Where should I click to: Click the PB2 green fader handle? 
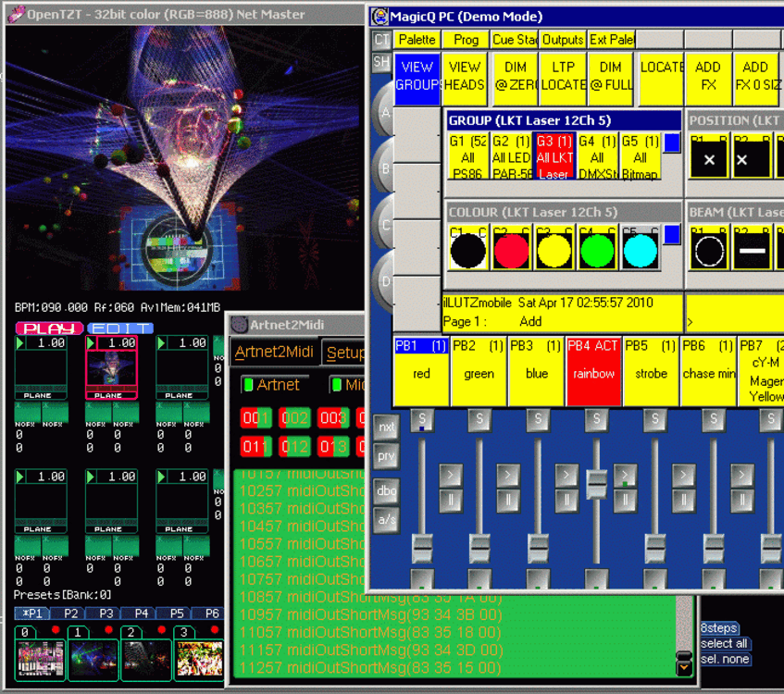tap(479, 548)
